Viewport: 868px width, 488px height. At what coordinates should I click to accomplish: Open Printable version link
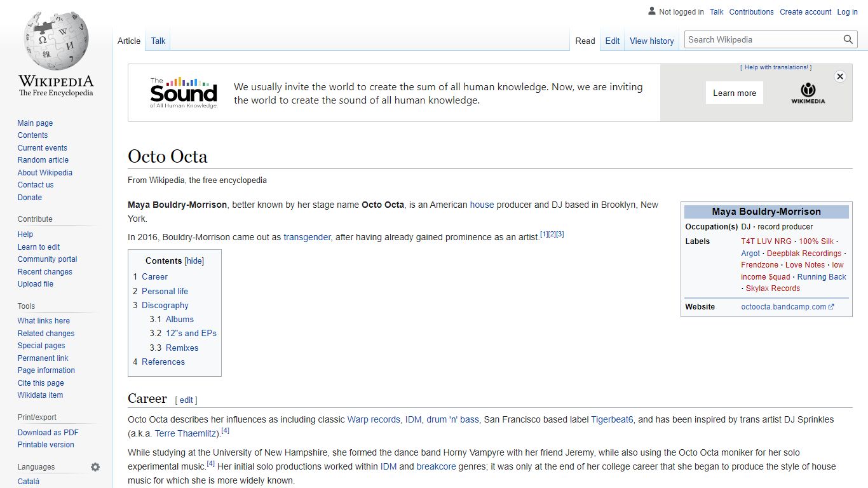[x=46, y=445]
